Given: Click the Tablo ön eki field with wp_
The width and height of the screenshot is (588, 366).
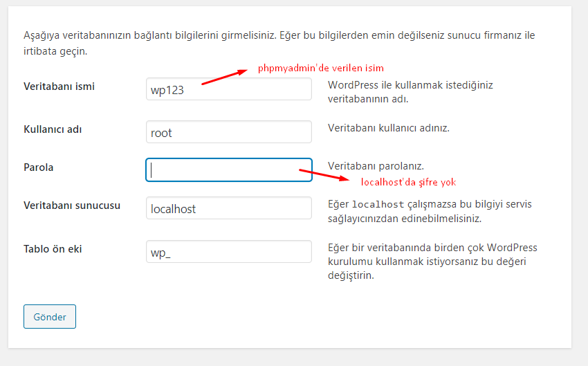Looking at the screenshot, I should pos(228,252).
